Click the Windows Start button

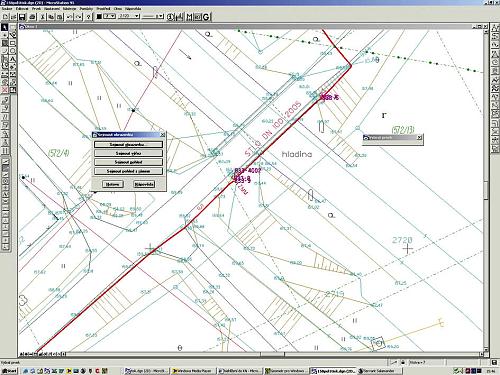click(x=9, y=371)
